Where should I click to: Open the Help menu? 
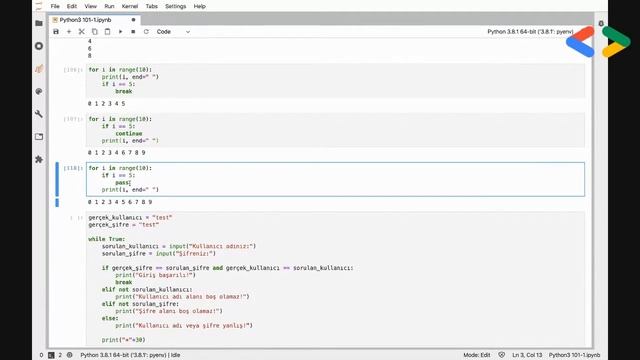click(x=200, y=6)
